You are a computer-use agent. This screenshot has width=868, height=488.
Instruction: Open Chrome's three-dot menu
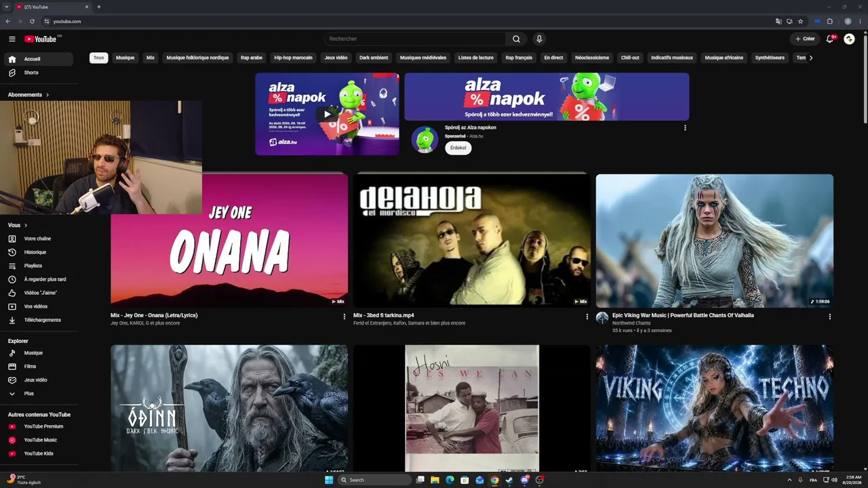[860, 21]
